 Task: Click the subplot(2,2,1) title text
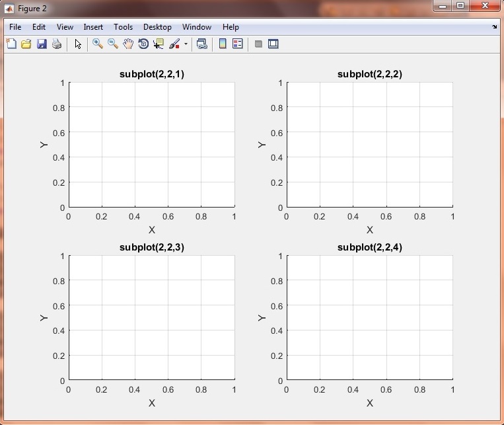pos(152,74)
